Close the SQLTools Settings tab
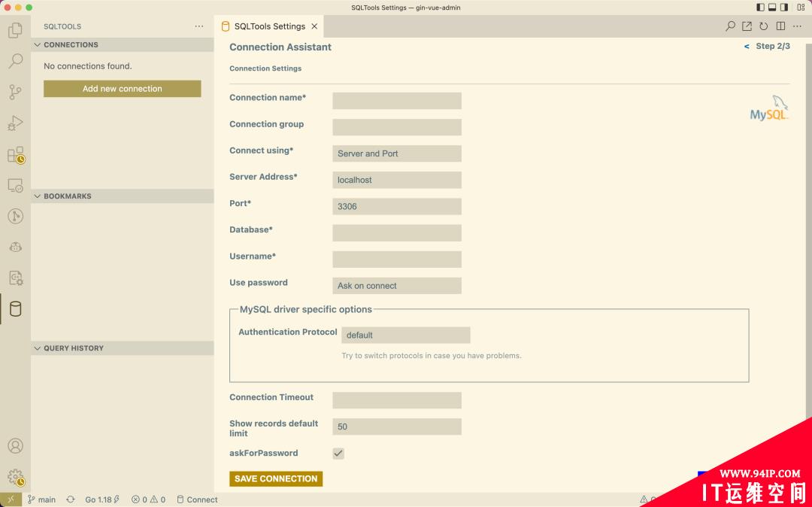This screenshot has height=507, width=812. (x=314, y=26)
